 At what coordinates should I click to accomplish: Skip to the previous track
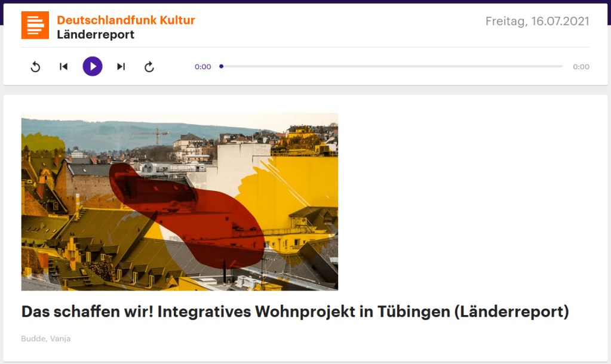click(x=63, y=67)
